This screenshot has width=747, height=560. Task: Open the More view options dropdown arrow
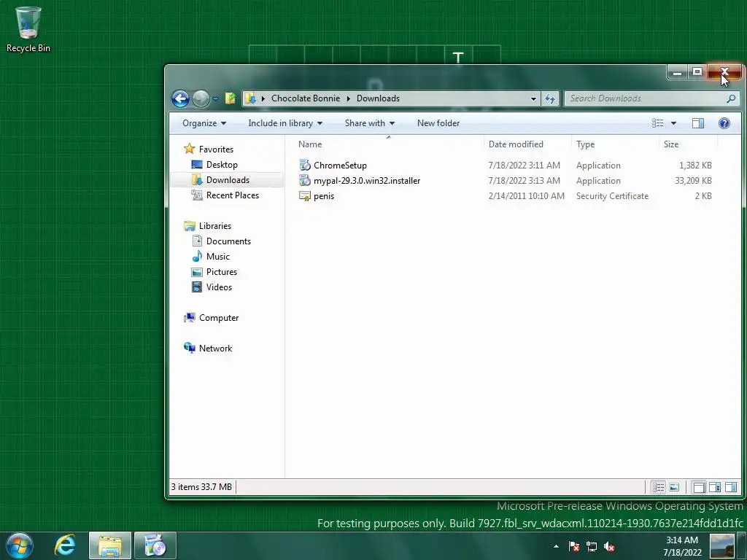[673, 123]
